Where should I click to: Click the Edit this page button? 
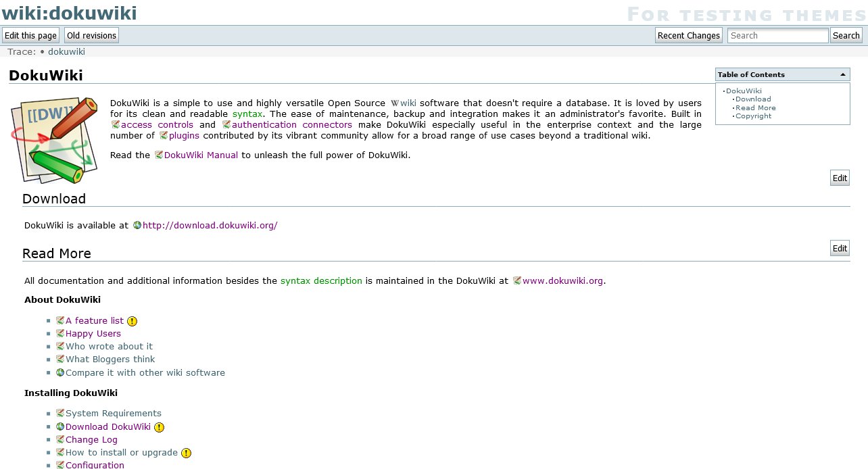coord(30,36)
